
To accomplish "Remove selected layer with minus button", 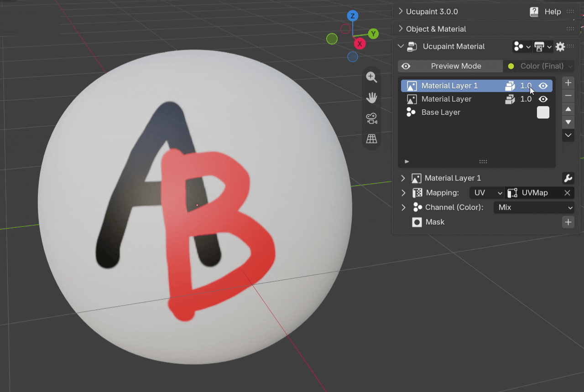I will point(568,96).
